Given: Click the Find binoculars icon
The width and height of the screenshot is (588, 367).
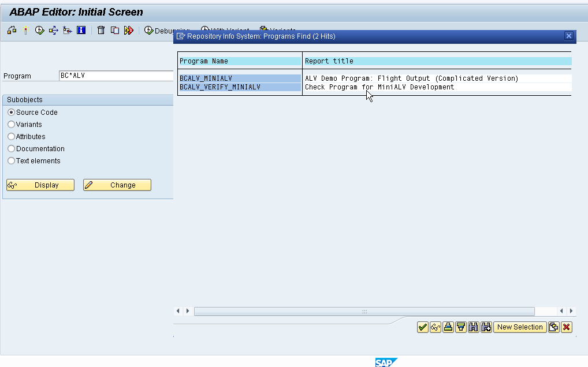Looking at the screenshot, I should click(474, 327).
